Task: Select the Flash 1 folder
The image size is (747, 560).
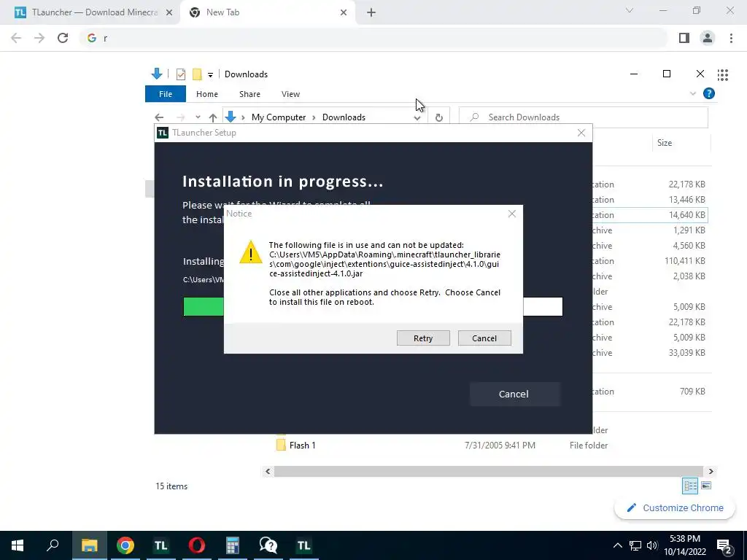Action: (302, 446)
